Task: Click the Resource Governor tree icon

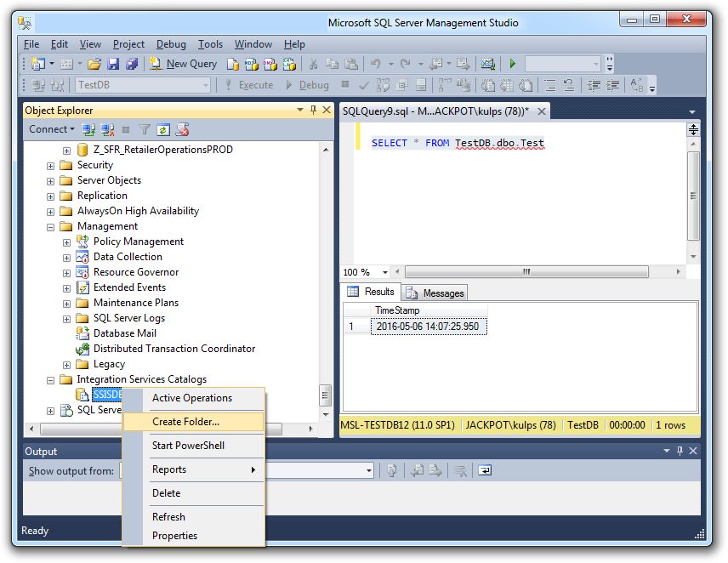Action: 82,272
